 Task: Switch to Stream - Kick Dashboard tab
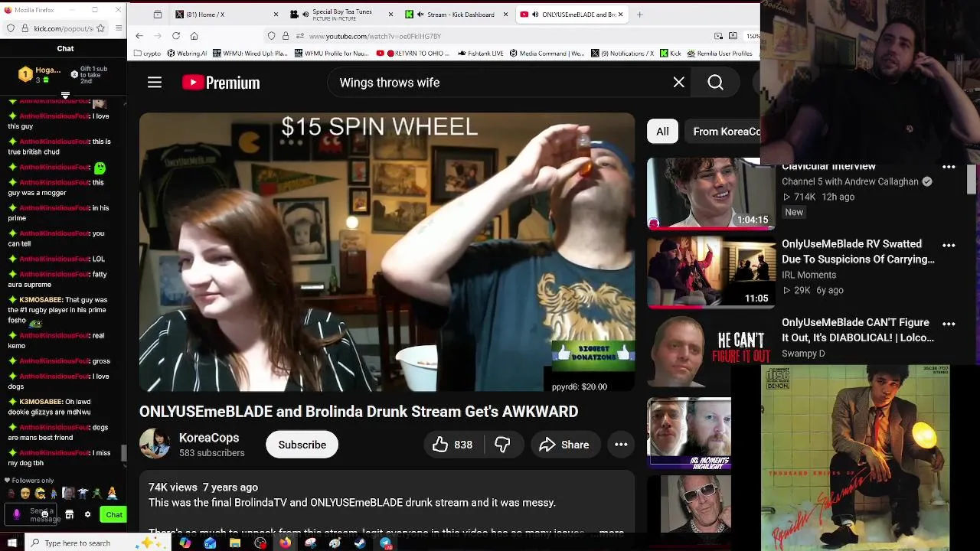pos(456,15)
